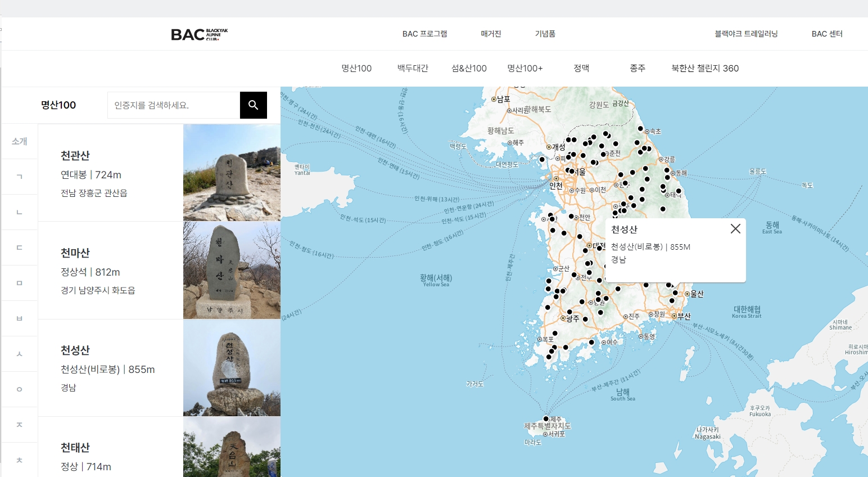This screenshot has height=477, width=868.
Task: Open the BAC Blackyak Alpine Club logo
Action: (x=200, y=34)
